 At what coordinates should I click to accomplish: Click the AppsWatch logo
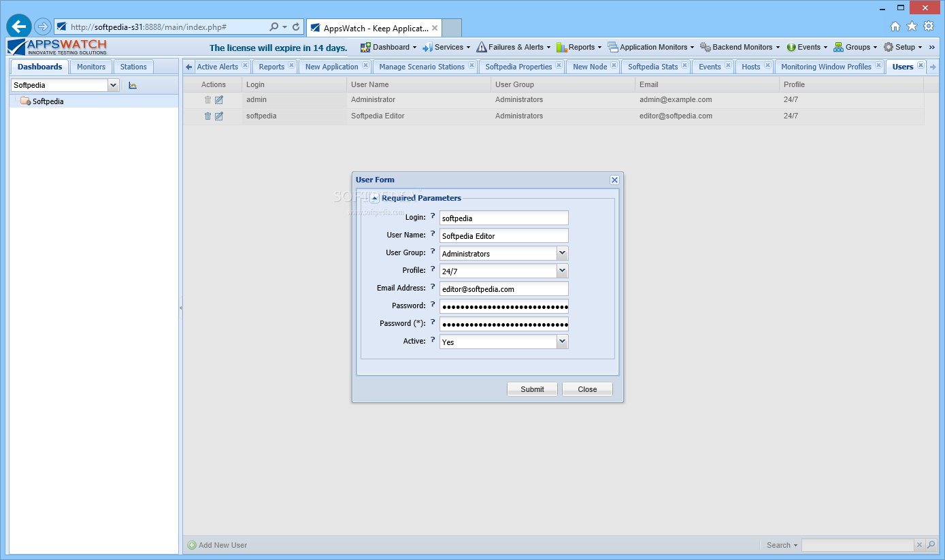coord(57,47)
